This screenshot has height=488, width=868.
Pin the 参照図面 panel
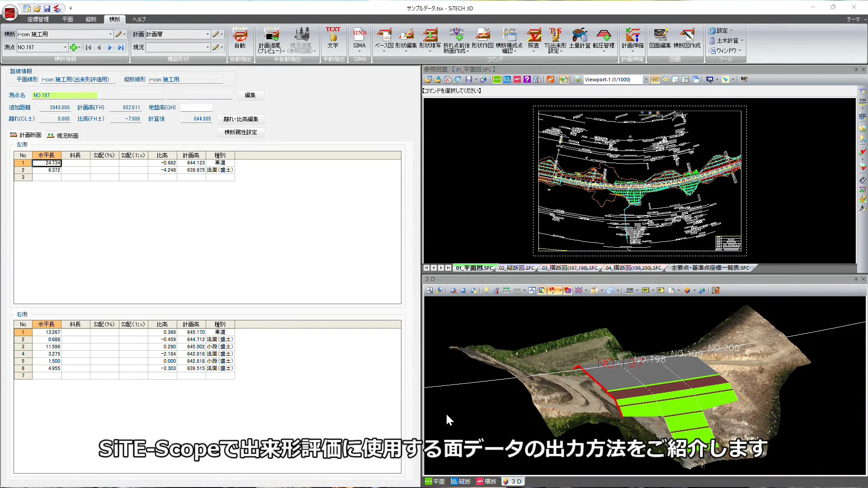pos(856,69)
